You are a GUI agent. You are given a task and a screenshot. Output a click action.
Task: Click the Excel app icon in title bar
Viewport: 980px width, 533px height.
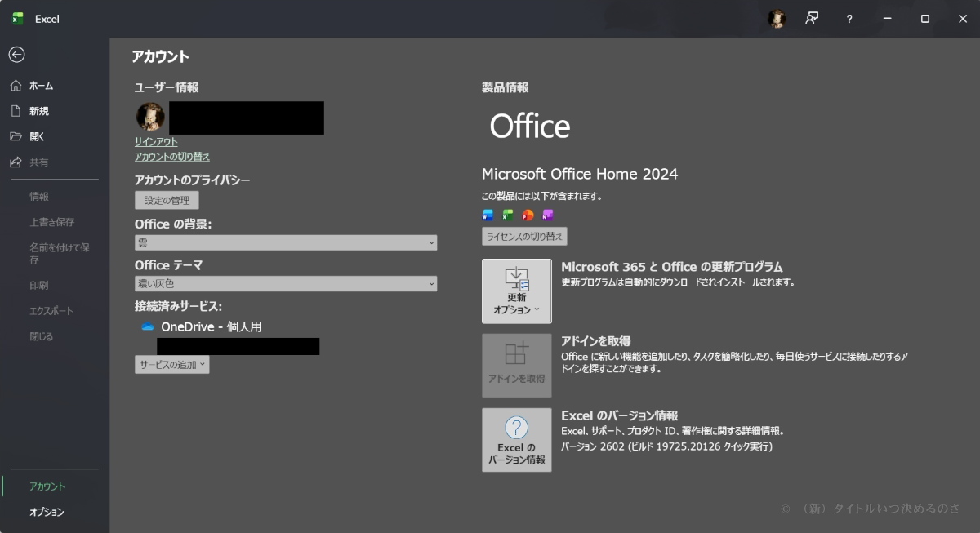point(18,18)
